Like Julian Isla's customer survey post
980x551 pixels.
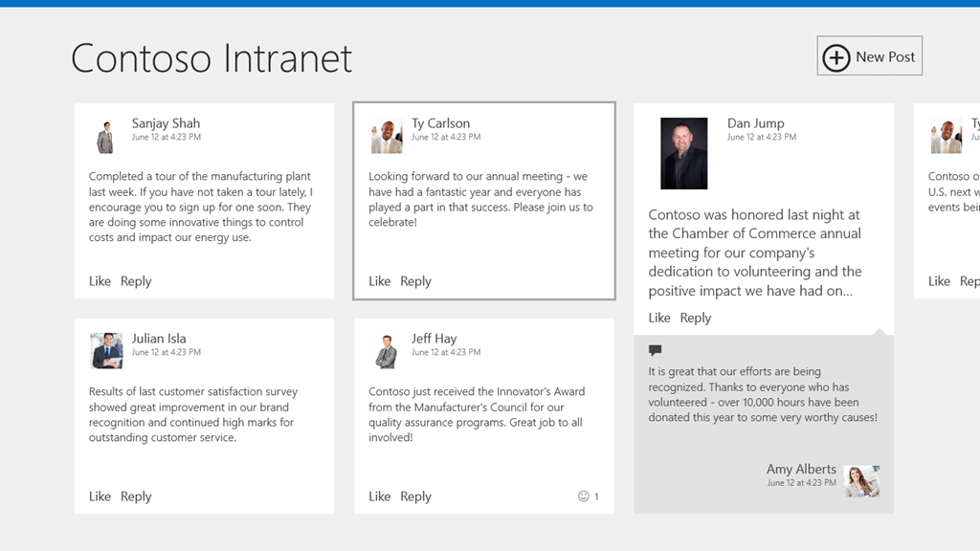tap(100, 496)
